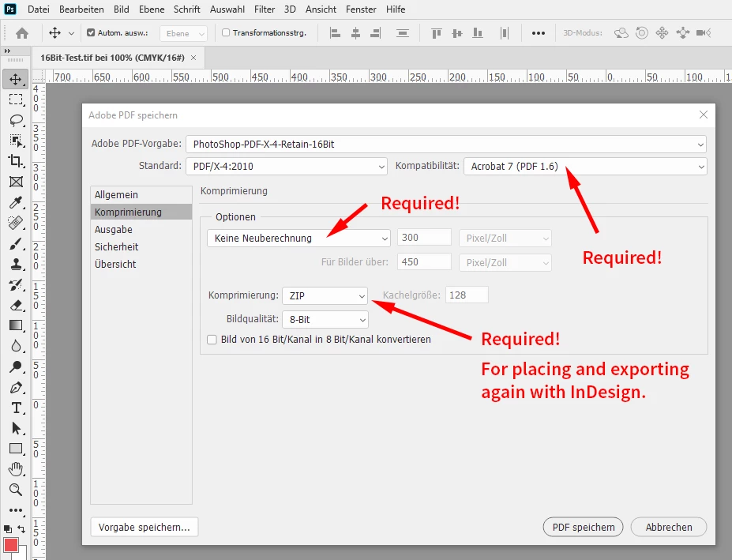This screenshot has height=560, width=732.
Task: Select the Path Selection tool
Action: click(x=16, y=428)
